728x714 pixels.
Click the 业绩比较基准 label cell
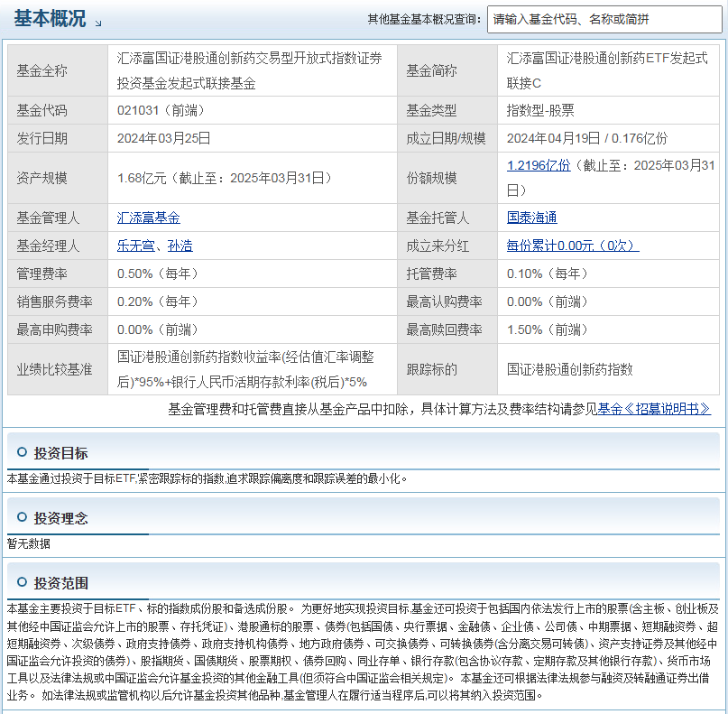[x=58, y=369]
